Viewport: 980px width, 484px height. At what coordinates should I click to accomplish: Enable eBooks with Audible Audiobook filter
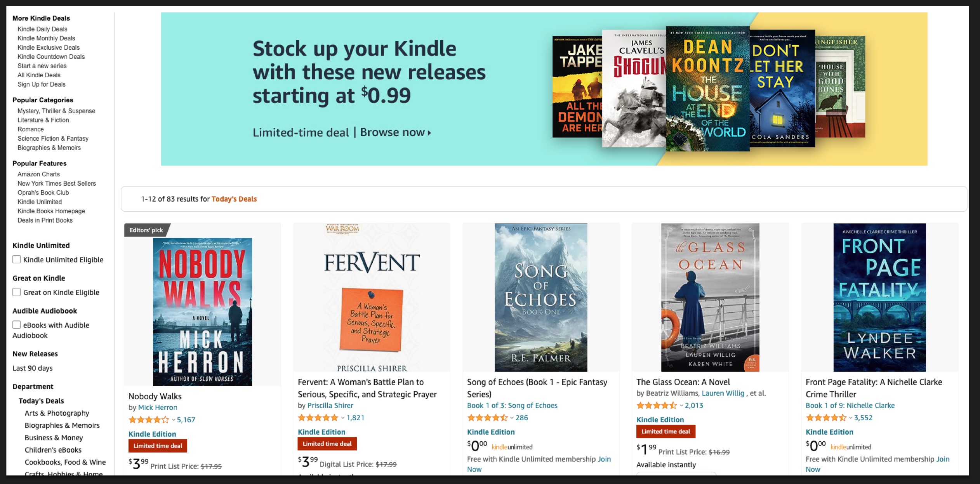pos(16,325)
